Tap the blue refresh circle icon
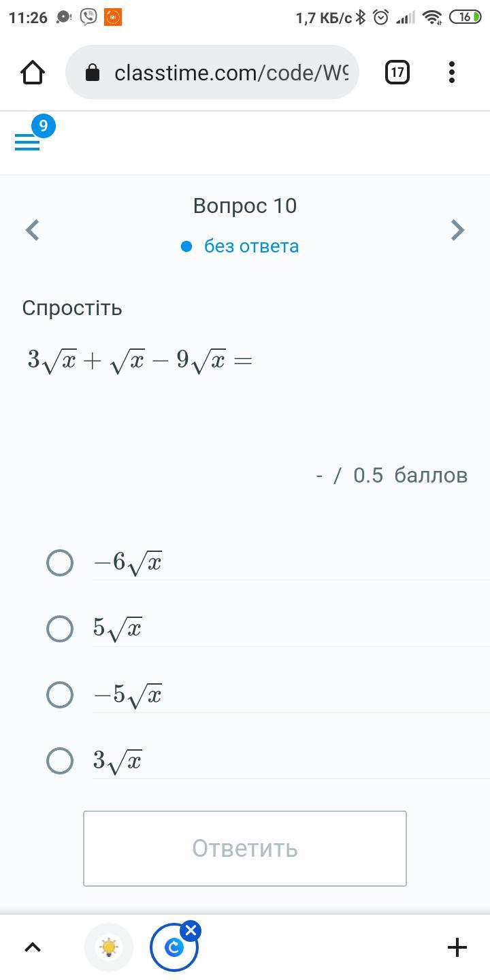 coord(174,947)
